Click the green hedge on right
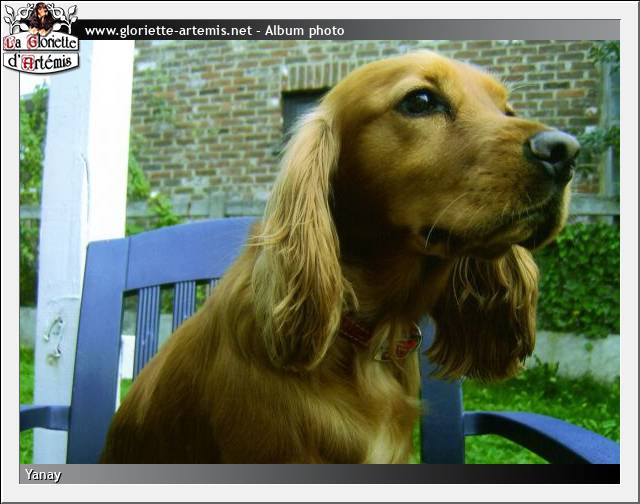 click(583, 280)
